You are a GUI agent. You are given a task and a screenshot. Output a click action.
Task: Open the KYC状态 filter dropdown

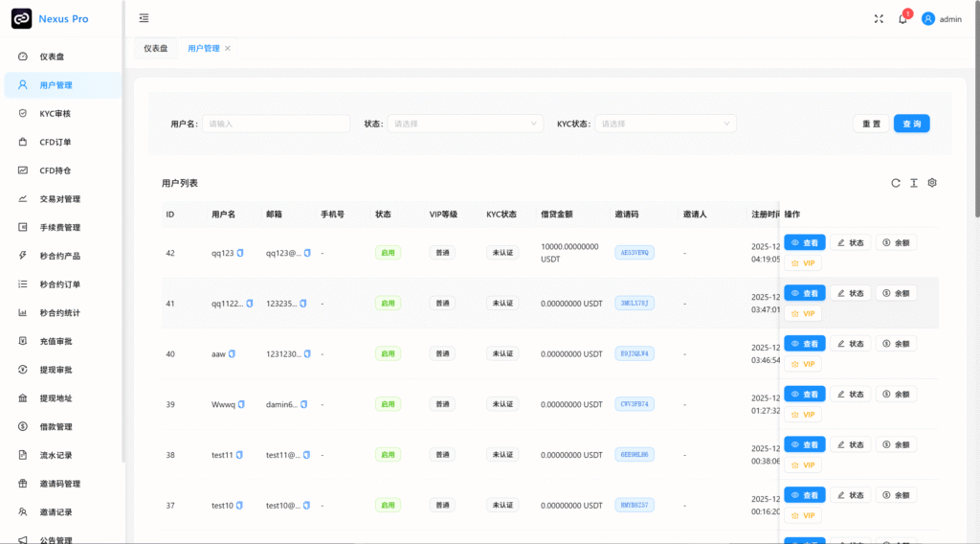[x=665, y=124]
